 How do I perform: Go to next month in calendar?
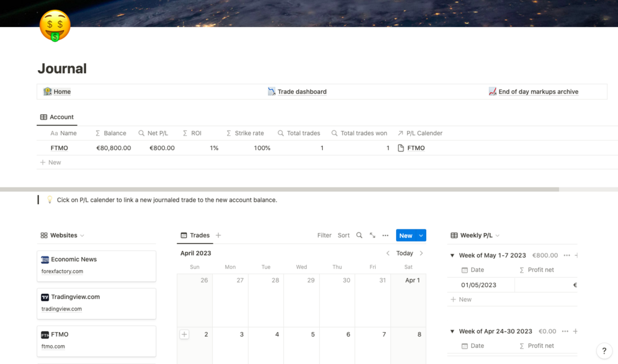pyautogui.click(x=421, y=253)
